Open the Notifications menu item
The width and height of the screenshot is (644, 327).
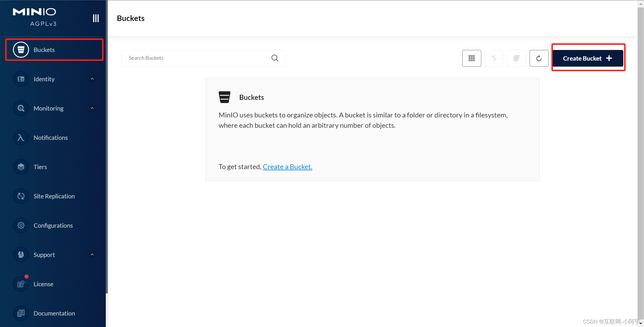coord(51,138)
